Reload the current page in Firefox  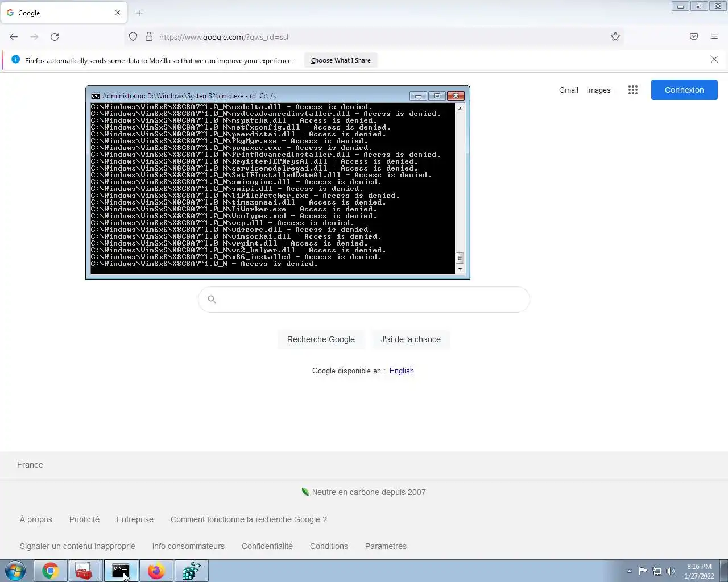point(55,37)
